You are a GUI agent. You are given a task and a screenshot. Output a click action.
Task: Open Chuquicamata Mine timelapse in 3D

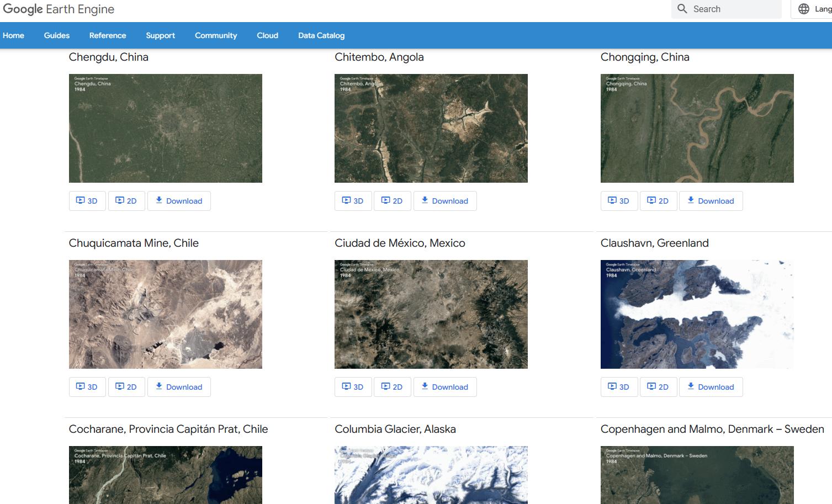pyautogui.click(x=87, y=387)
